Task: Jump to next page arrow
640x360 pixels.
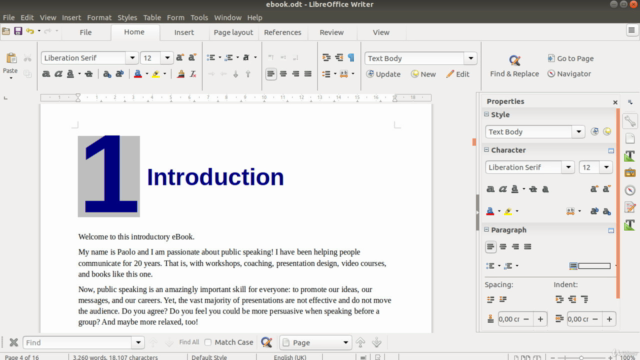Action: point(377,342)
